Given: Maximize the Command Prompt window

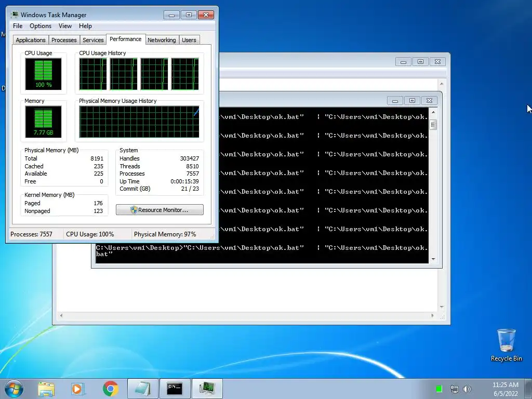Looking at the screenshot, I should (x=412, y=101).
